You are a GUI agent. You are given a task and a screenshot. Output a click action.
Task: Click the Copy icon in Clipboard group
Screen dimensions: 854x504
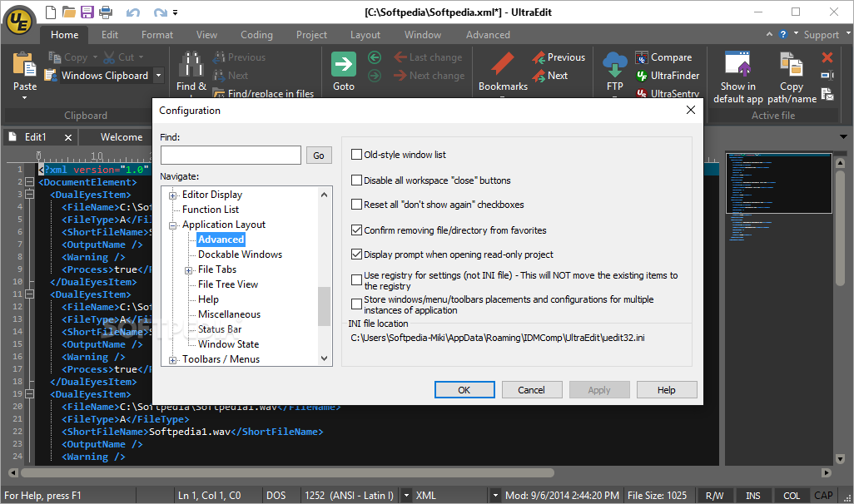[54, 57]
